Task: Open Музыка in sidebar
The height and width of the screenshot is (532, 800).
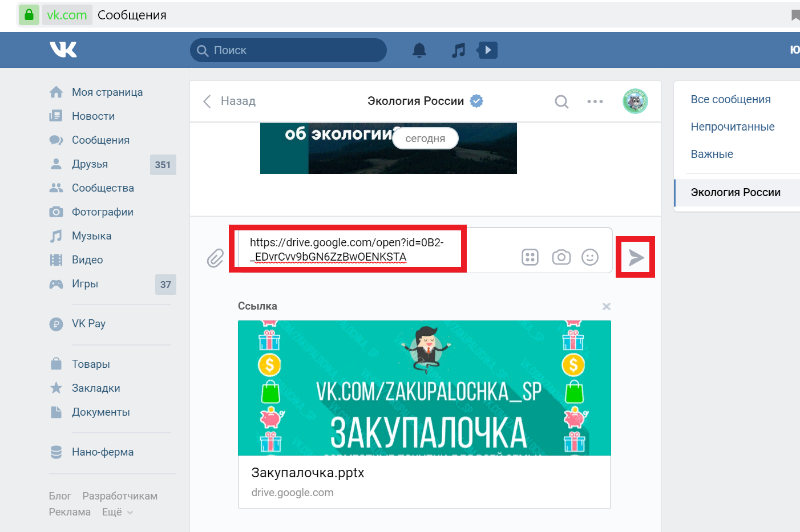Action: pos(91,236)
